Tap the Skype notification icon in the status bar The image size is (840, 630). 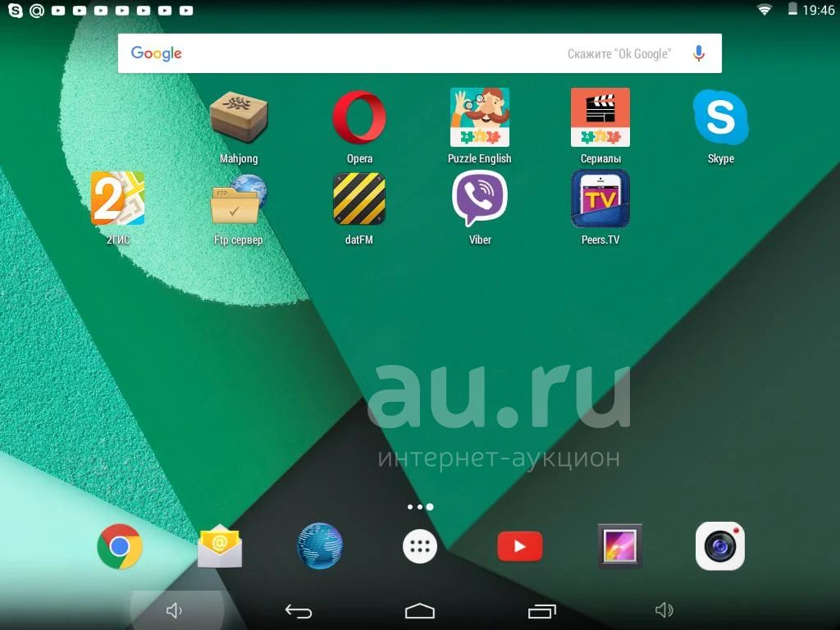click(x=16, y=10)
